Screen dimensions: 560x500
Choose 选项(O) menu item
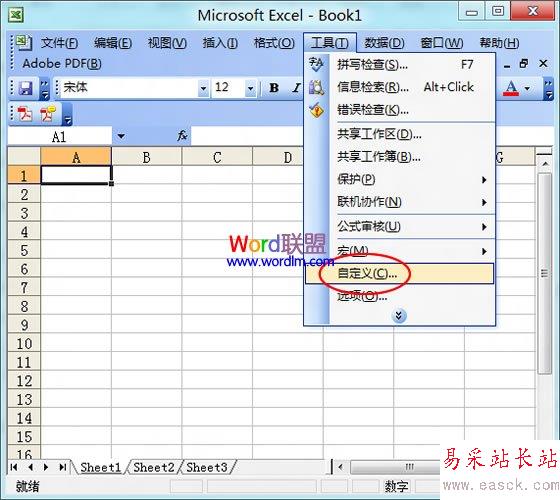[400, 296]
